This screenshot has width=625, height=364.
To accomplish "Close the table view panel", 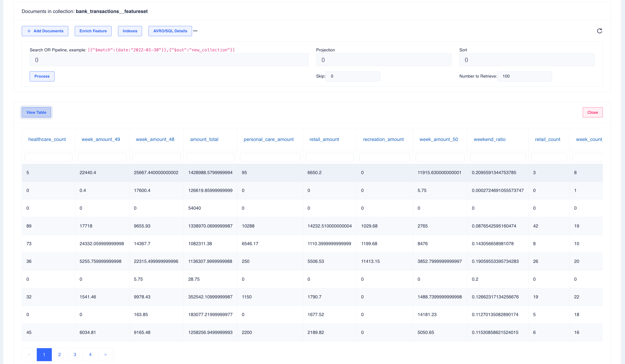I will click(x=592, y=112).
